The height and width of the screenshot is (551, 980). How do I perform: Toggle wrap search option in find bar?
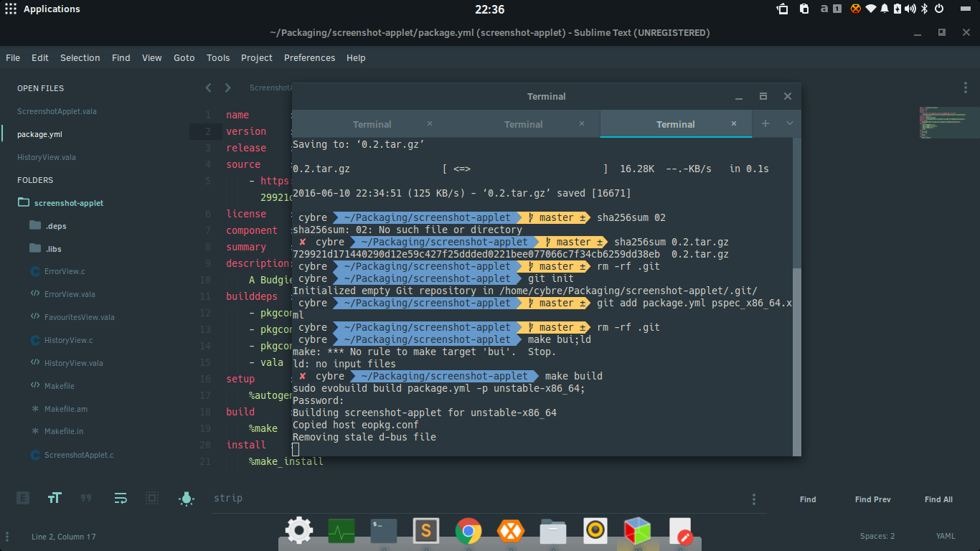[121, 498]
